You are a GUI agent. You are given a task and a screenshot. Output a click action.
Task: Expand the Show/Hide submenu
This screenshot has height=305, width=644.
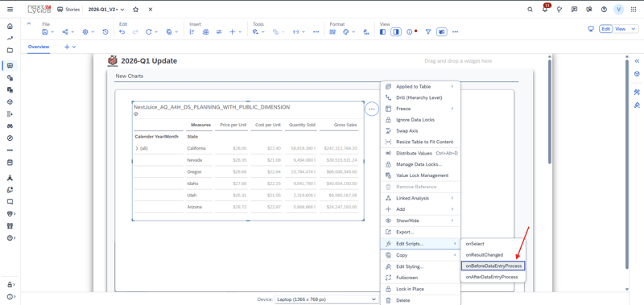pos(420,221)
